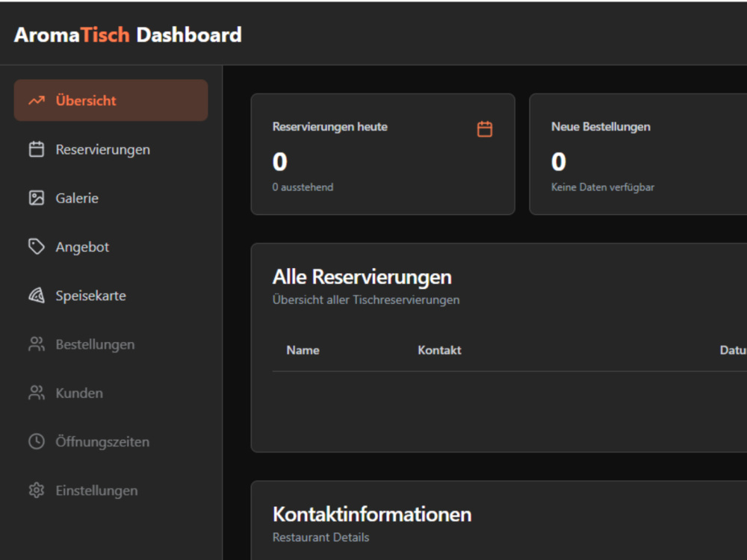Click the people icon beside Kunden

point(36,393)
